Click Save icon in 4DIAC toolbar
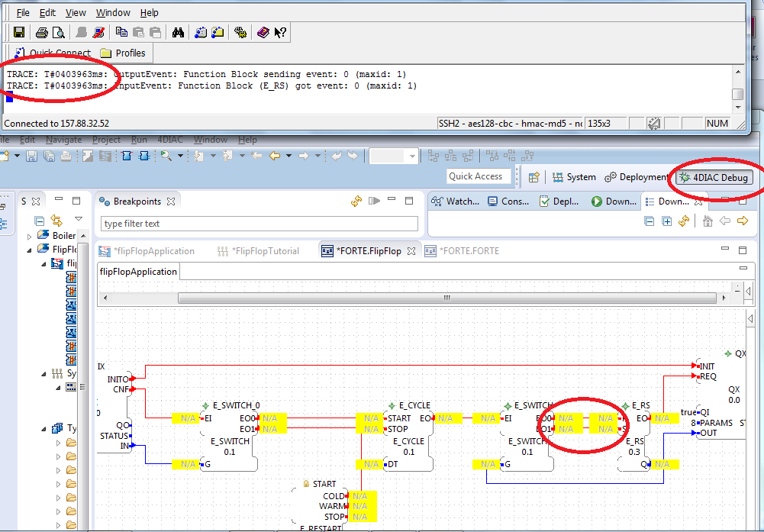Screen dimensions: 764x532 tap(31, 156)
